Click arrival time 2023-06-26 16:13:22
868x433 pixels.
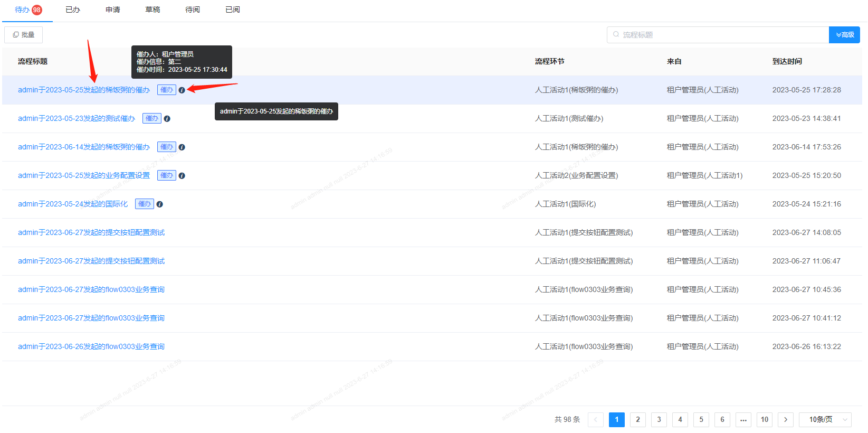[807, 346]
